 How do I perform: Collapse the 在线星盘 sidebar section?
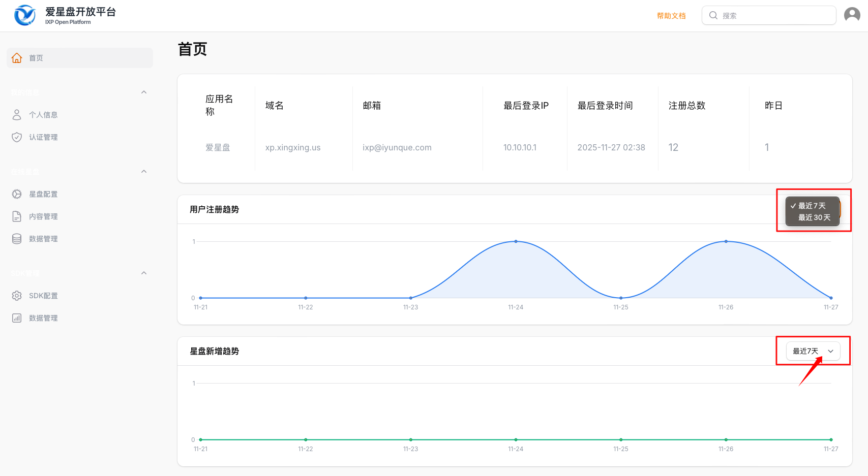pyautogui.click(x=144, y=172)
